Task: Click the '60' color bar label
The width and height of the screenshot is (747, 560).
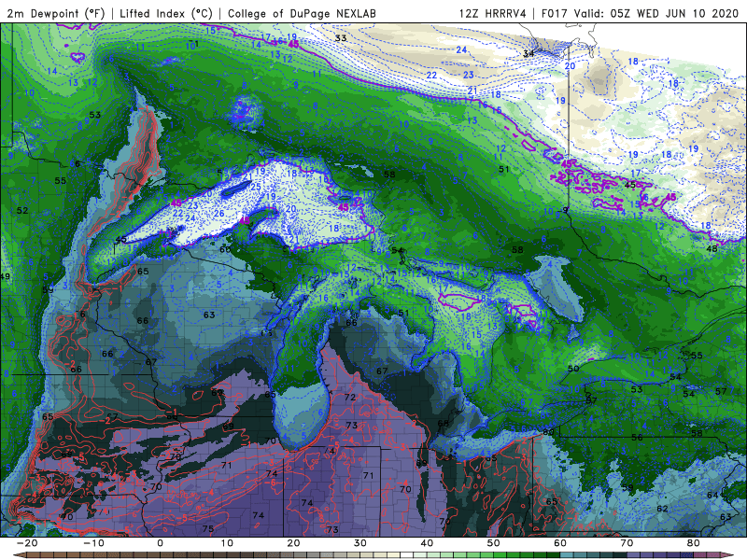Action: 560,543
